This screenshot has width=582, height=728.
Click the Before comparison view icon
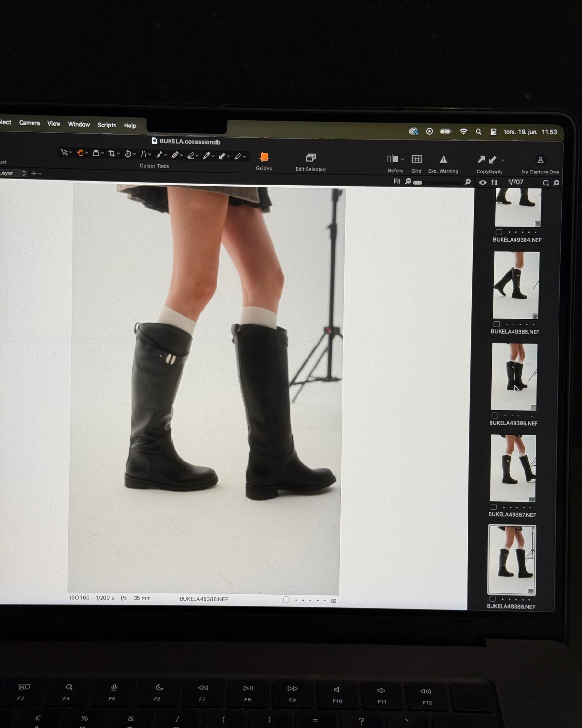pyautogui.click(x=392, y=159)
